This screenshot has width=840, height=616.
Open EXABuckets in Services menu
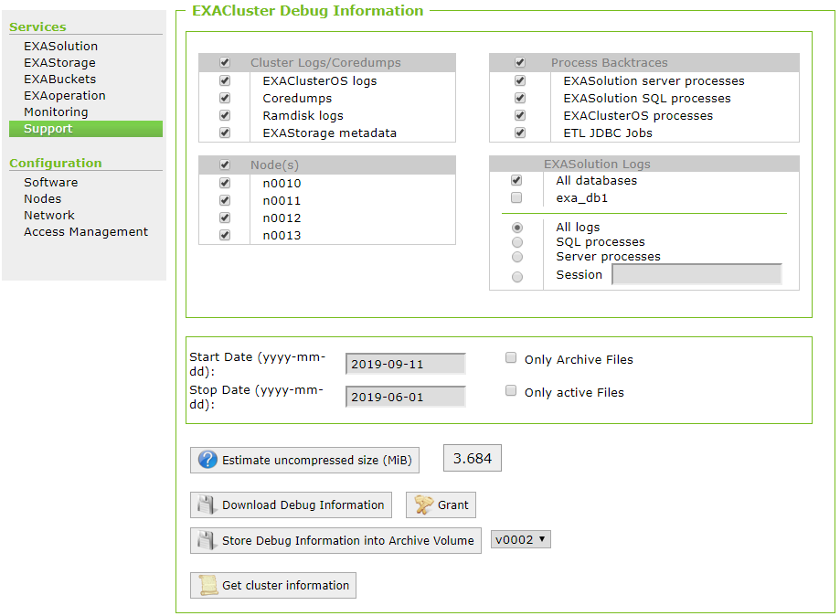pyautogui.click(x=60, y=80)
